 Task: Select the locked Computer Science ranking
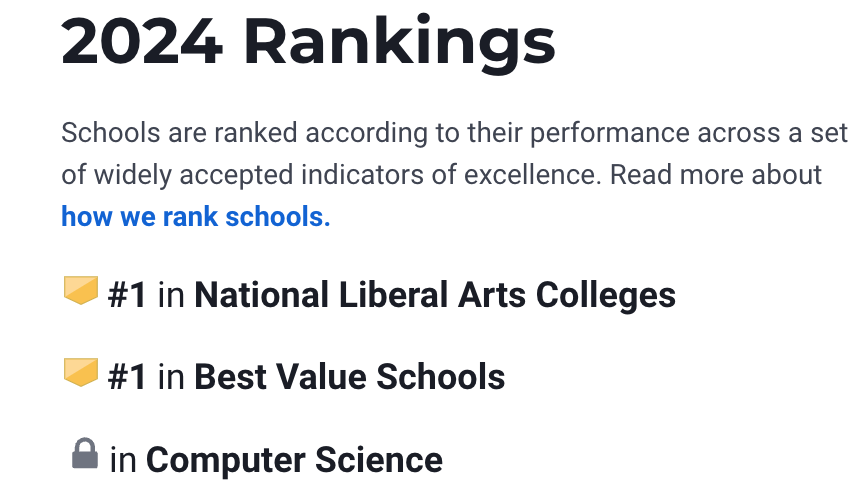click(x=294, y=459)
